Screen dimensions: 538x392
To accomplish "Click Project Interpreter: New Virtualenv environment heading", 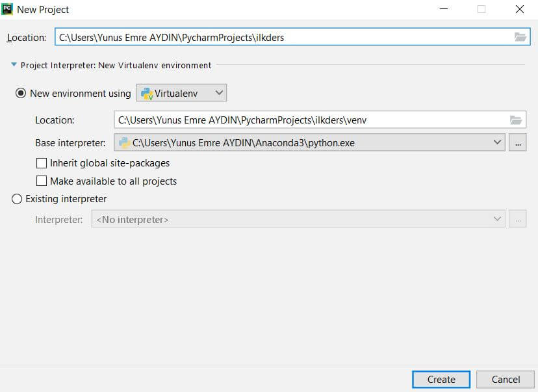I will [x=116, y=65].
